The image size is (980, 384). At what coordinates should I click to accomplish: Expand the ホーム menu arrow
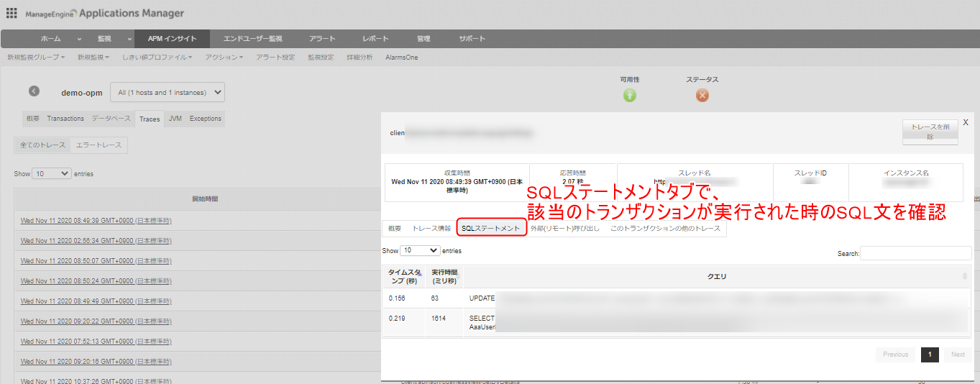coord(78,39)
